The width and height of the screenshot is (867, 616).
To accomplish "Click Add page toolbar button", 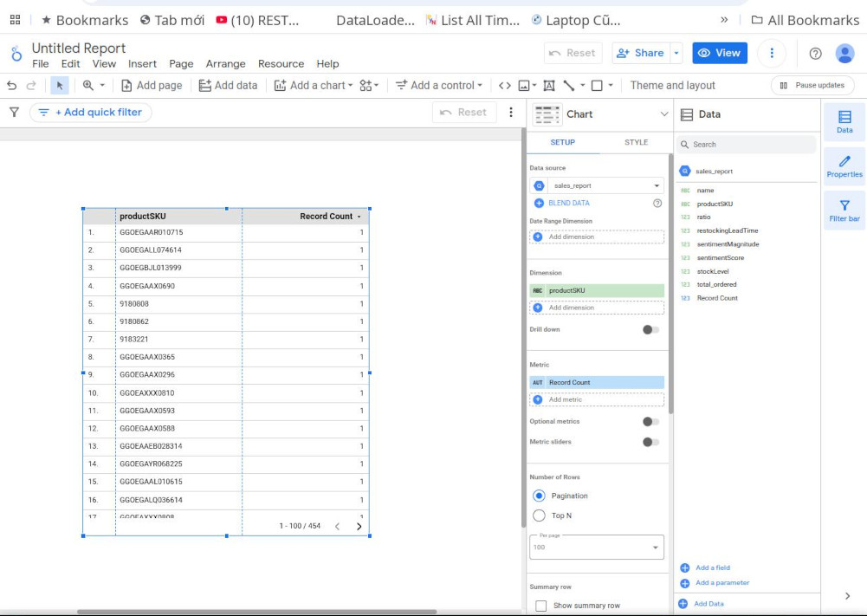I will (152, 85).
